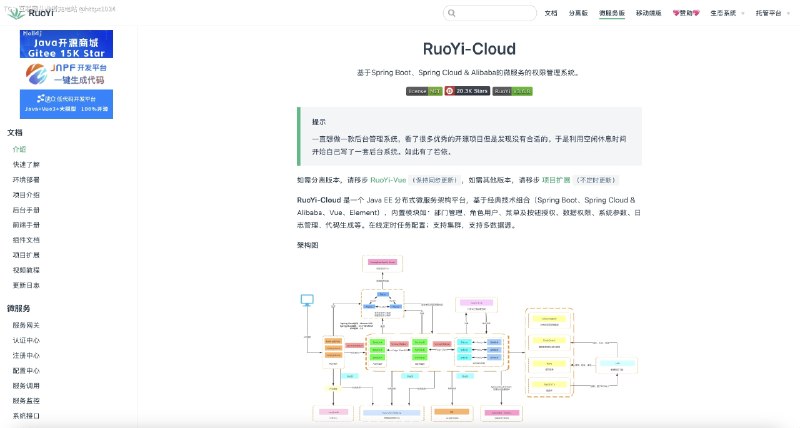Click the magnifier icon in the search box
Screen dimensions: 800x428
[452, 13]
